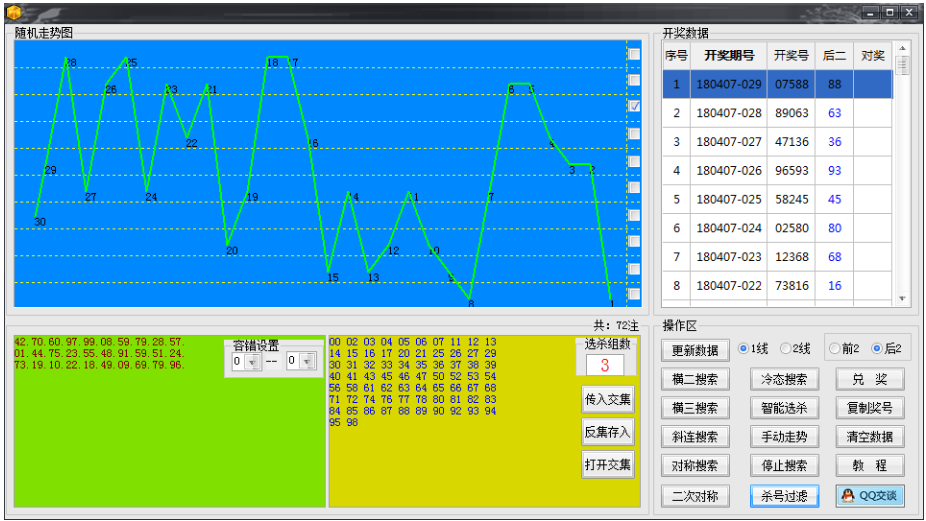Click the 后二 value 80

834,228
